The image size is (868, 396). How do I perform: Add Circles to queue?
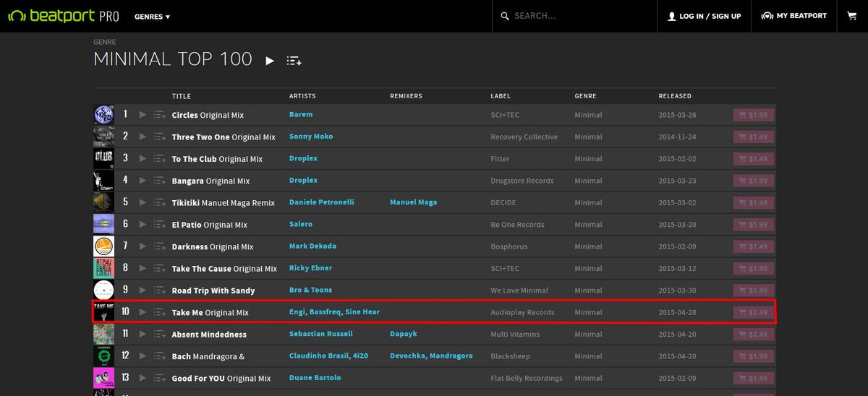[160, 114]
